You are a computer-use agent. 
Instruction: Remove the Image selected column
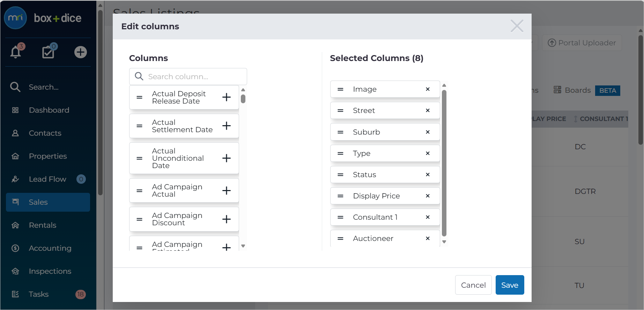click(x=428, y=89)
